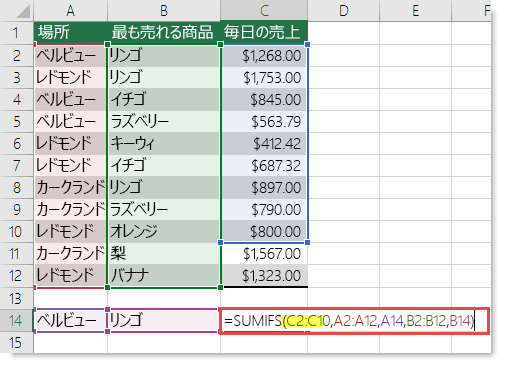Select column B header
The width and height of the screenshot is (506, 368).
coord(164,11)
